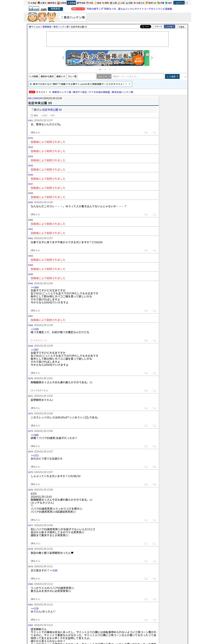Image resolution: width=215 pixels, height=644 pixels.
Task: Open 西東京ハッテン場 recommended link
Action: 62,92
